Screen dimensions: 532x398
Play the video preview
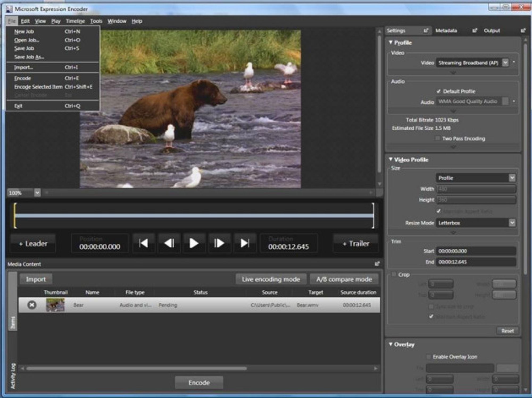[194, 243]
